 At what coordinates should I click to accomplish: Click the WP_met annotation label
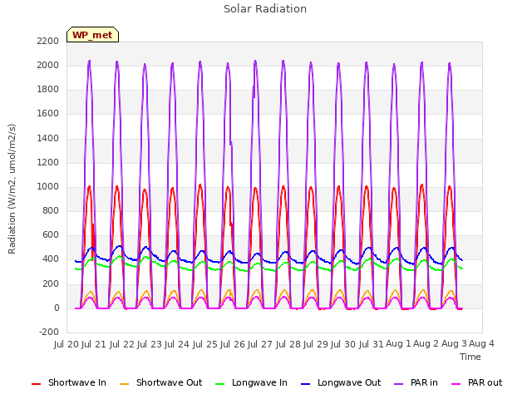point(92,35)
